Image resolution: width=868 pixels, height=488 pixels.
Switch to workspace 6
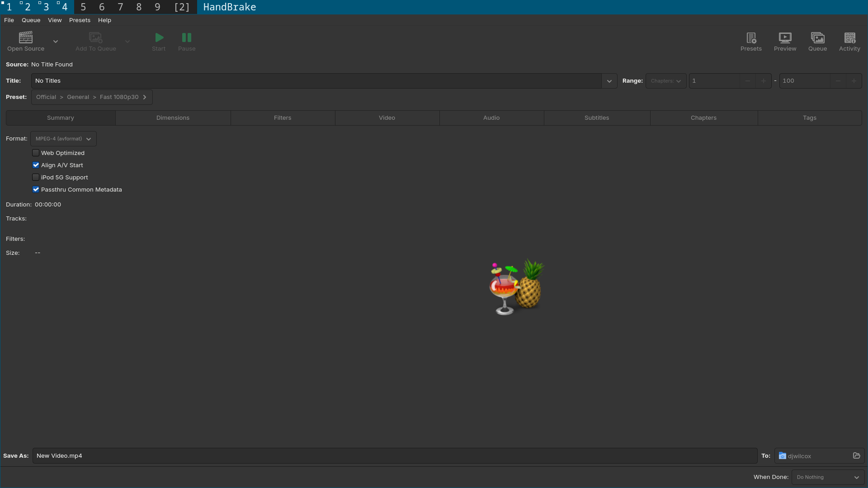click(102, 7)
